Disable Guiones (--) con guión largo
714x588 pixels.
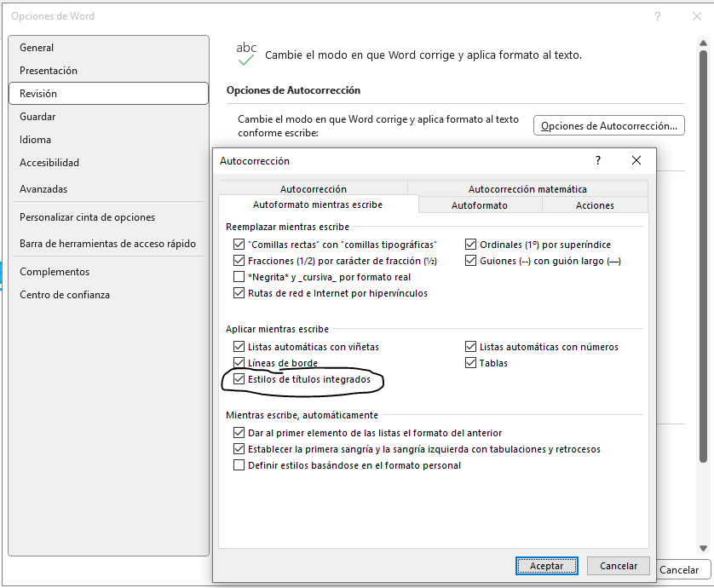[x=471, y=261]
